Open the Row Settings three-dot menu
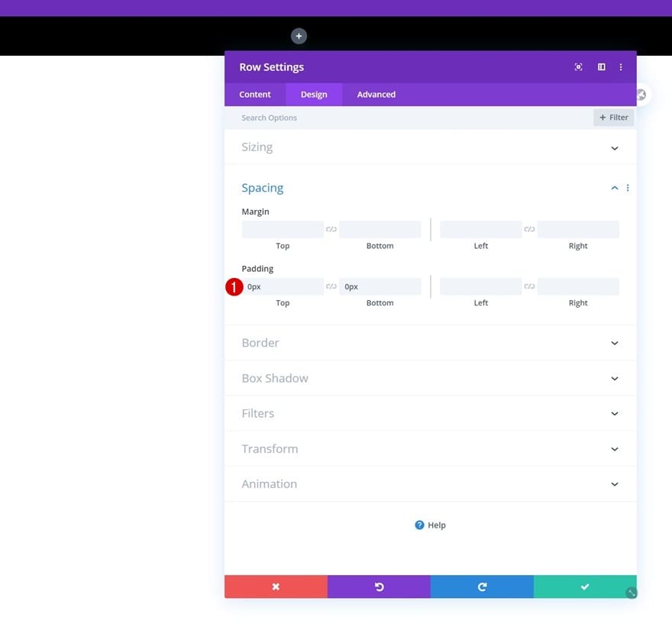 point(621,67)
